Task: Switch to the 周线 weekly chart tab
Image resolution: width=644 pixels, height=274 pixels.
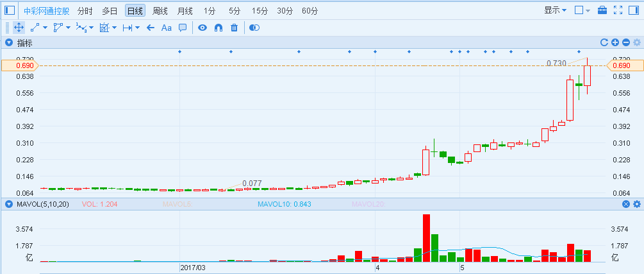Action: (160, 11)
